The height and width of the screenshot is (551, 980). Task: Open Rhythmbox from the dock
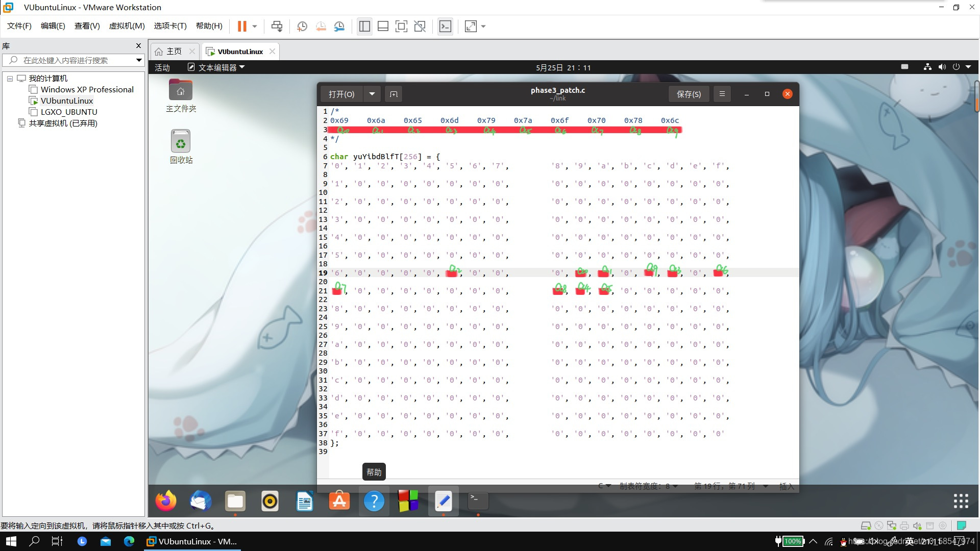[270, 501]
